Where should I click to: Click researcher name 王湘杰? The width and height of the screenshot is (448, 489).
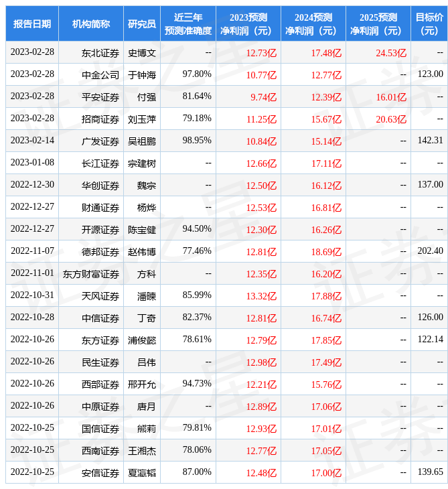click(x=142, y=451)
